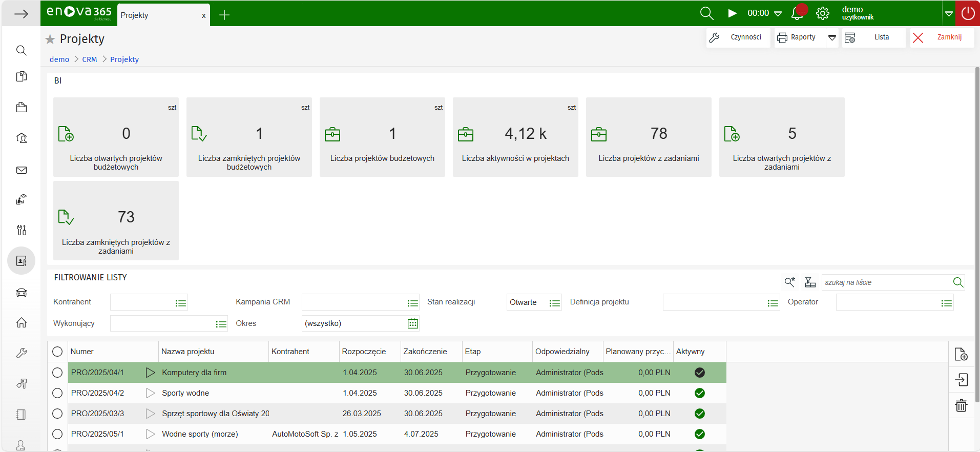Screen dimensions: 980x452
Task: Click the Czynności button
Action: [x=738, y=37]
